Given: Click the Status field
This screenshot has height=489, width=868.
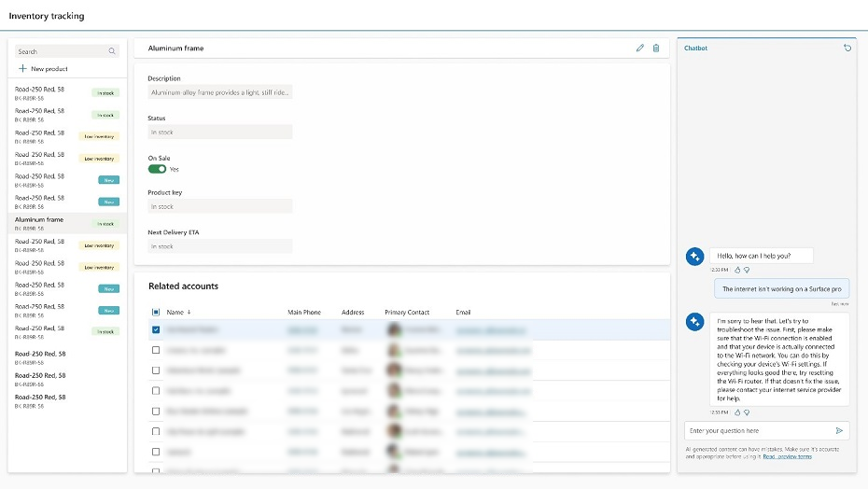Looking at the screenshot, I should coord(219,133).
